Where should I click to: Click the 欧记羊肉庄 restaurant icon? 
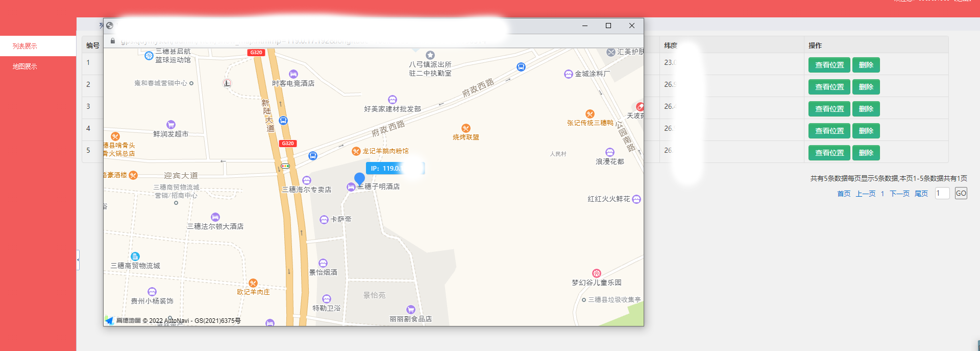coord(253,283)
